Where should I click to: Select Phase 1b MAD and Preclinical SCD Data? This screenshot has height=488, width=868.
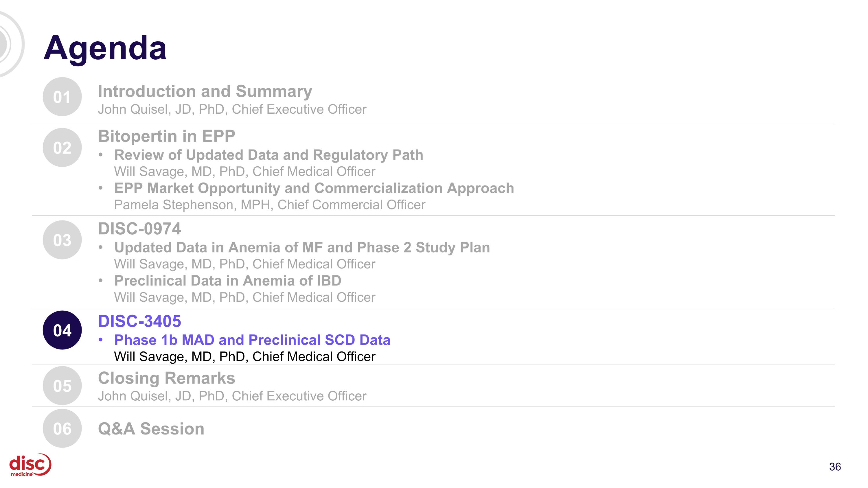pyautogui.click(x=252, y=340)
